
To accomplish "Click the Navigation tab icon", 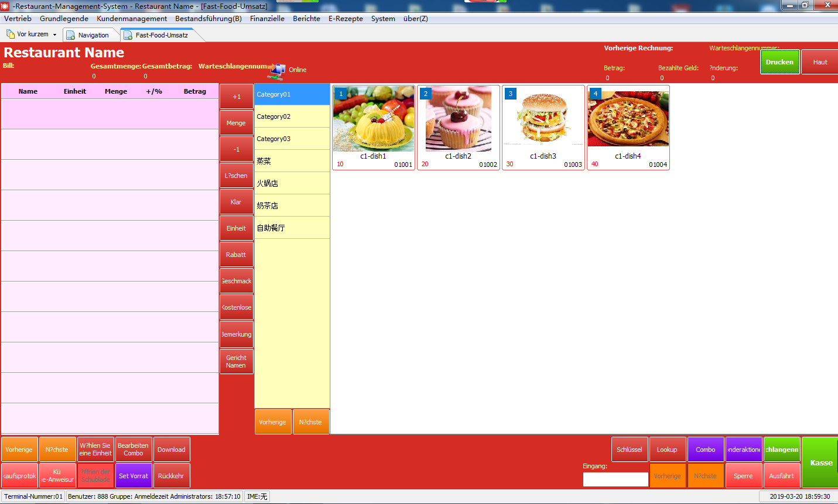I will (70, 35).
